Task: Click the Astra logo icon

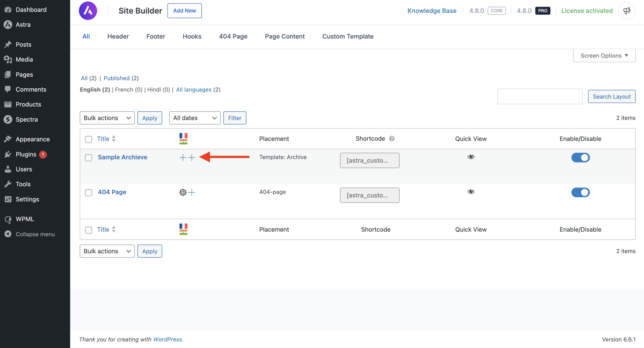Action: 88,11
